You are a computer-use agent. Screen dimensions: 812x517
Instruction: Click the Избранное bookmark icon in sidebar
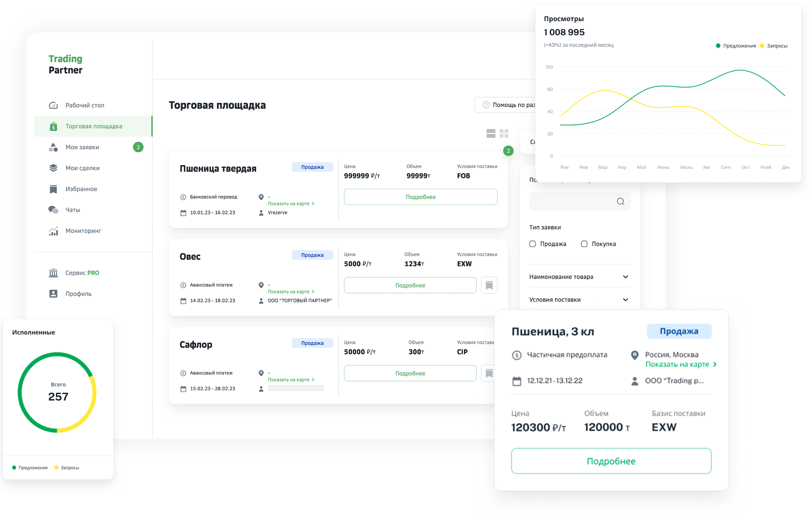[53, 189]
